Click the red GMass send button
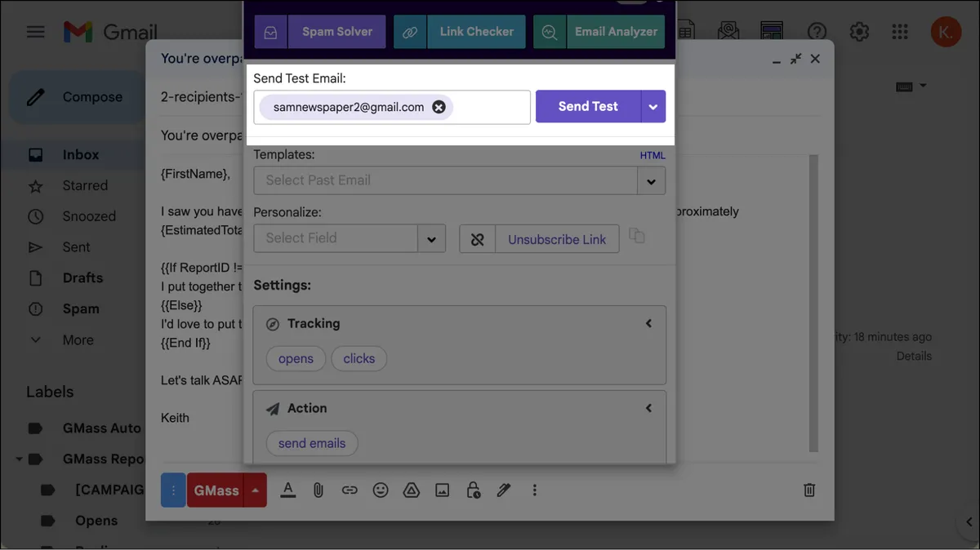This screenshot has width=980, height=550. pyautogui.click(x=216, y=490)
